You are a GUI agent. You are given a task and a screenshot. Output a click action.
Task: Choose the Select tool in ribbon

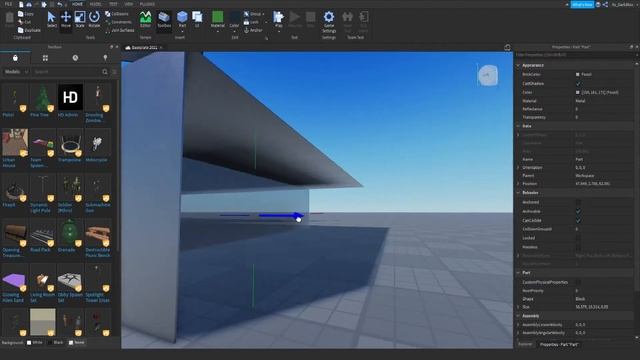coord(51,19)
